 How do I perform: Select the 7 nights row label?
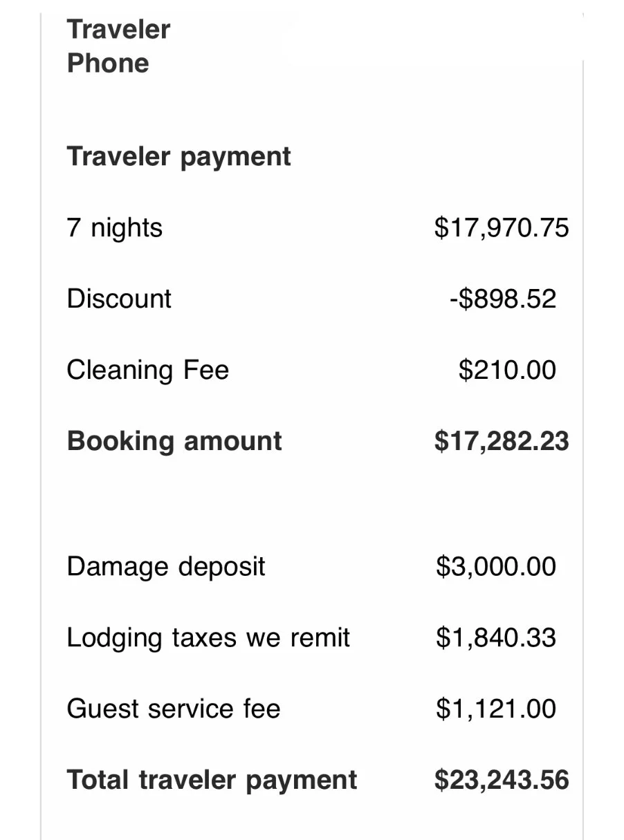tap(115, 227)
